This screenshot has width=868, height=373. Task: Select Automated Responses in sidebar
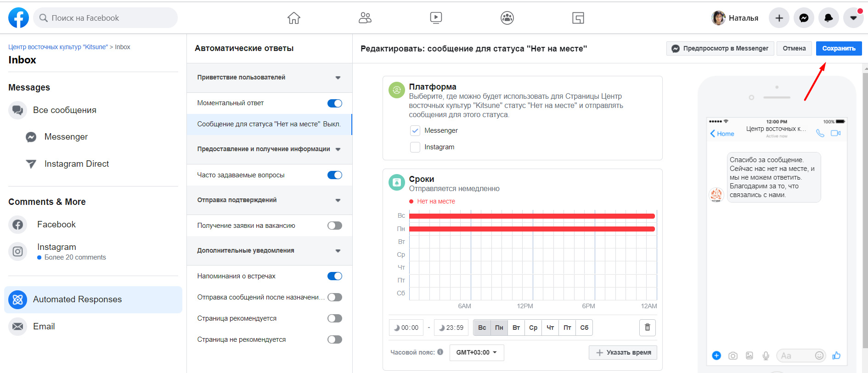click(x=93, y=300)
